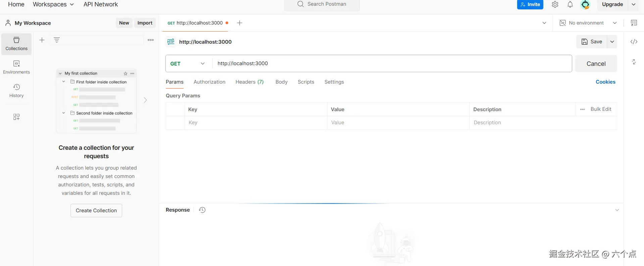Switch to the Headers (7) tab
Screen dimensions: 644x266
pos(249,82)
